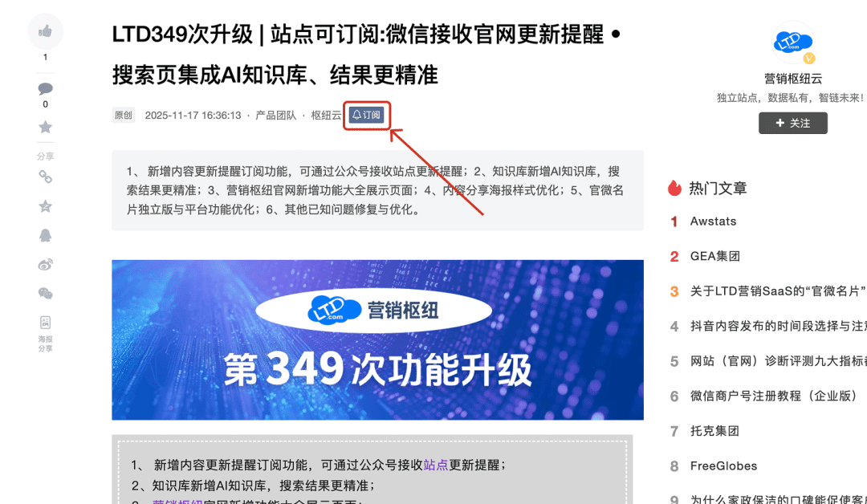Screen dimensions: 867x504
Task: Open hot article FreeGlobes
Action: coord(723,465)
